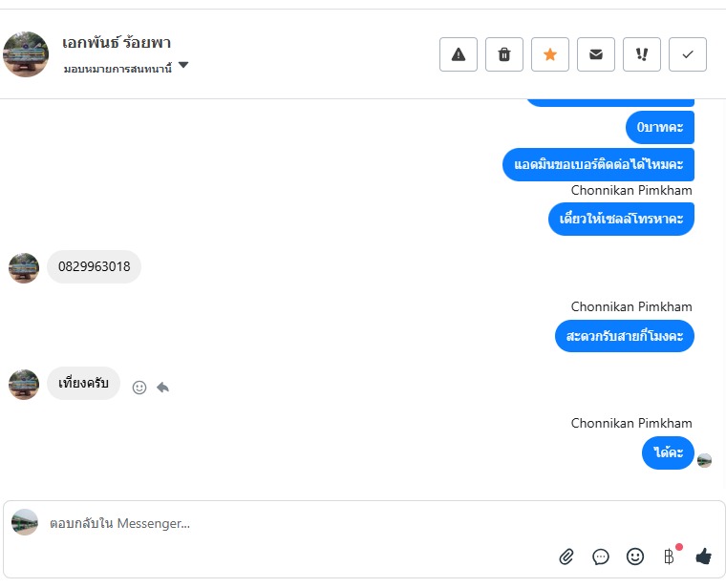Viewport: 726px width, 588px height.
Task: Attach a file with the paperclip icon
Action: 566,556
